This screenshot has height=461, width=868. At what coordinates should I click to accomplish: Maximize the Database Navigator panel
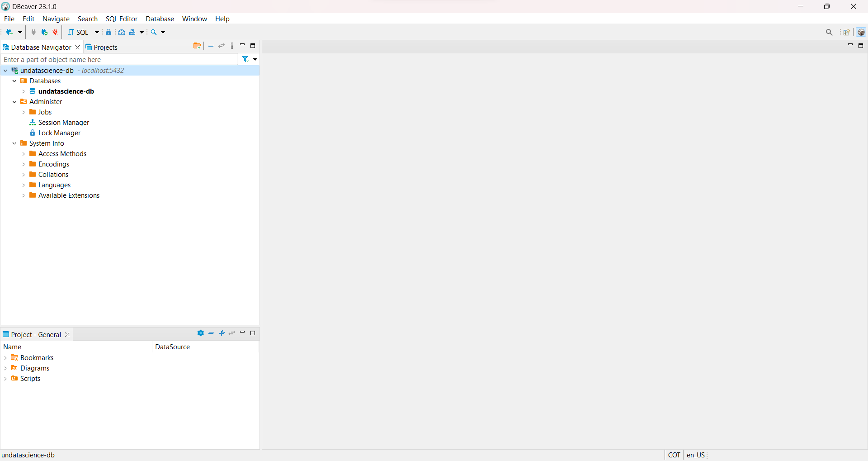(x=253, y=46)
